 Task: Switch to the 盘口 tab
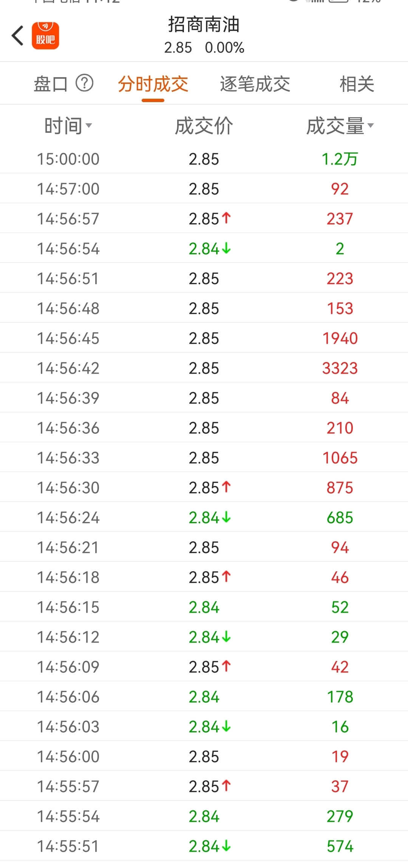tap(51, 84)
